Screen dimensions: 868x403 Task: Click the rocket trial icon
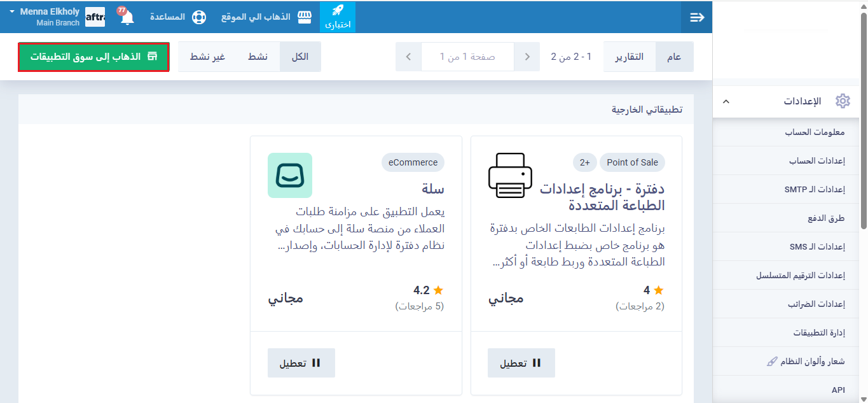pyautogui.click(x=338, y=11)
